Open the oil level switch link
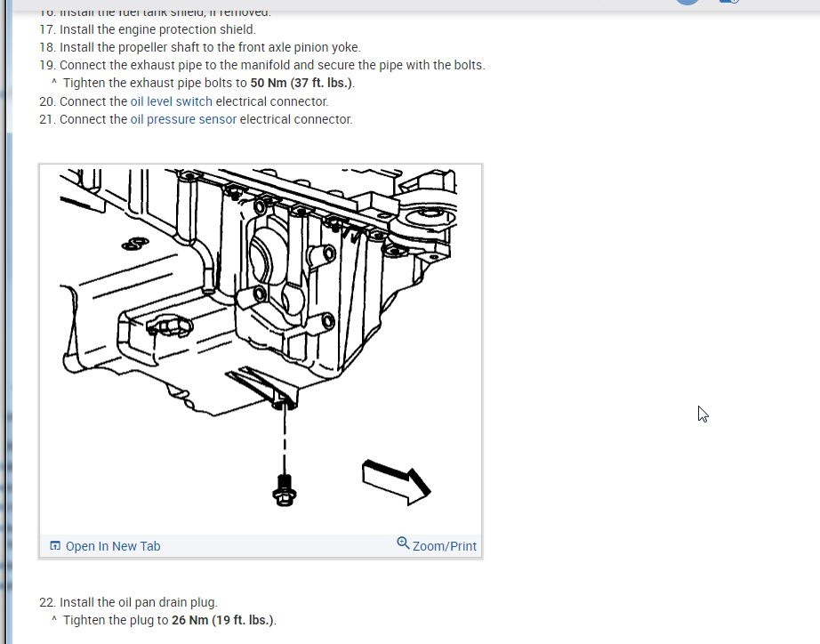The width and height of the screenshot is (820, 644). tap(171, 101)
